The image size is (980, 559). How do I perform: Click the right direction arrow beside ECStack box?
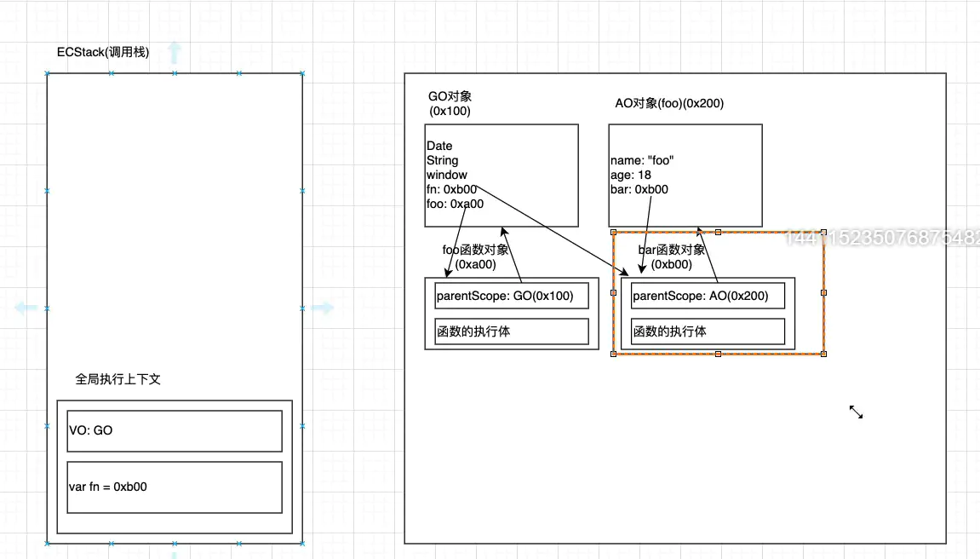322,308
